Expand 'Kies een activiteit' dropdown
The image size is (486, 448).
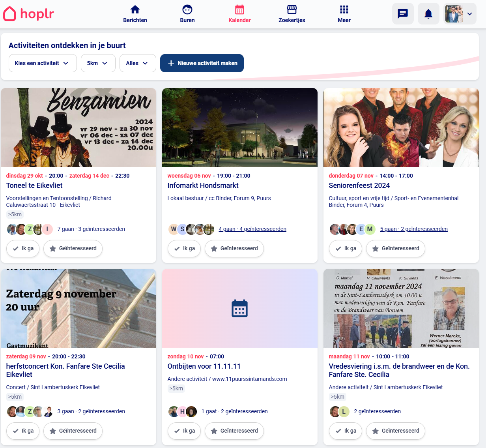coord(42,63)
